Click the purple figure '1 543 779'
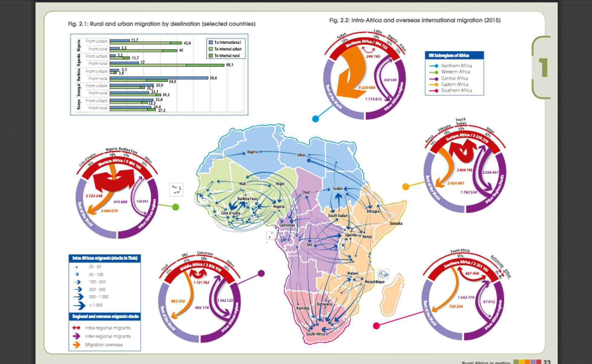This screenshot has height=364, width=592. 466,298
